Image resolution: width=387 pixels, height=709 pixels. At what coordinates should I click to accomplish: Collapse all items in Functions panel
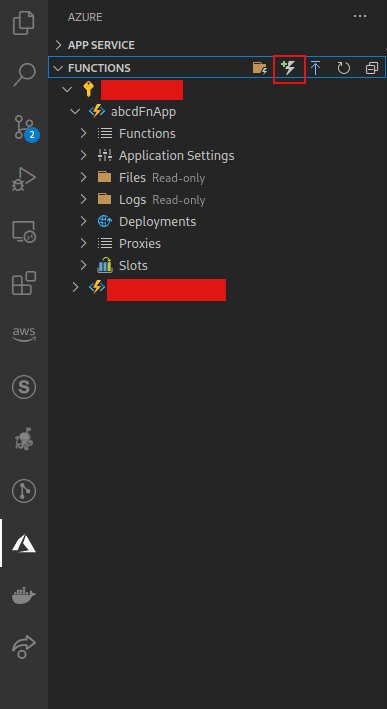click(x=372, y=68)
